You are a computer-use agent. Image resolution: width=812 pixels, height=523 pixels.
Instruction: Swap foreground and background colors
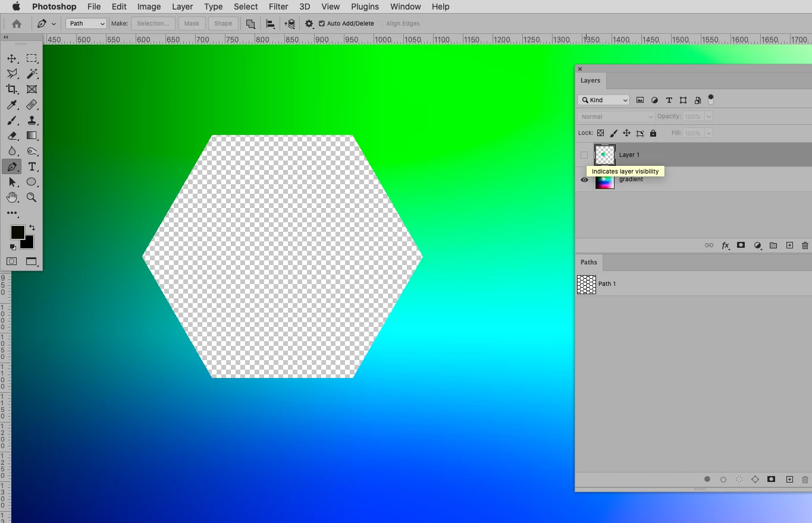tap(32, 227)
